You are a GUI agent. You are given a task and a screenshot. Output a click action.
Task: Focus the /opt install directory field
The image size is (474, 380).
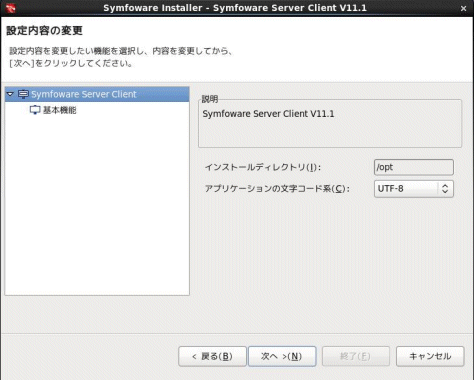414,167
